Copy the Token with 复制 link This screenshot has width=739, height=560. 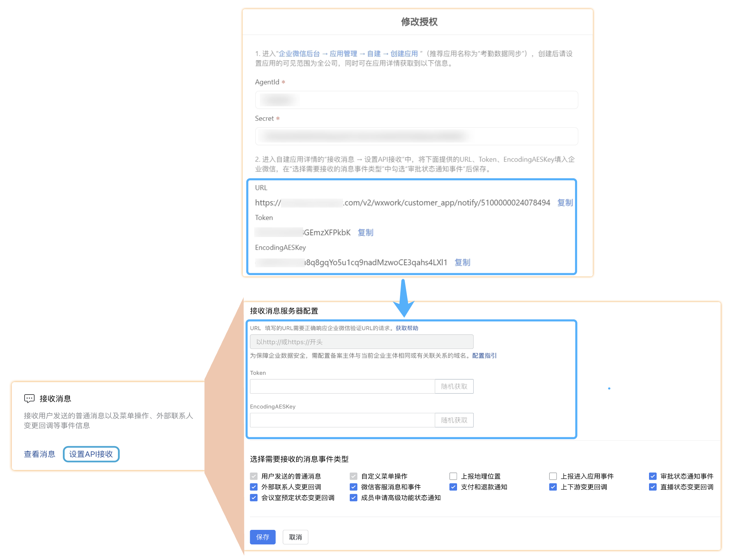(365, 233)
